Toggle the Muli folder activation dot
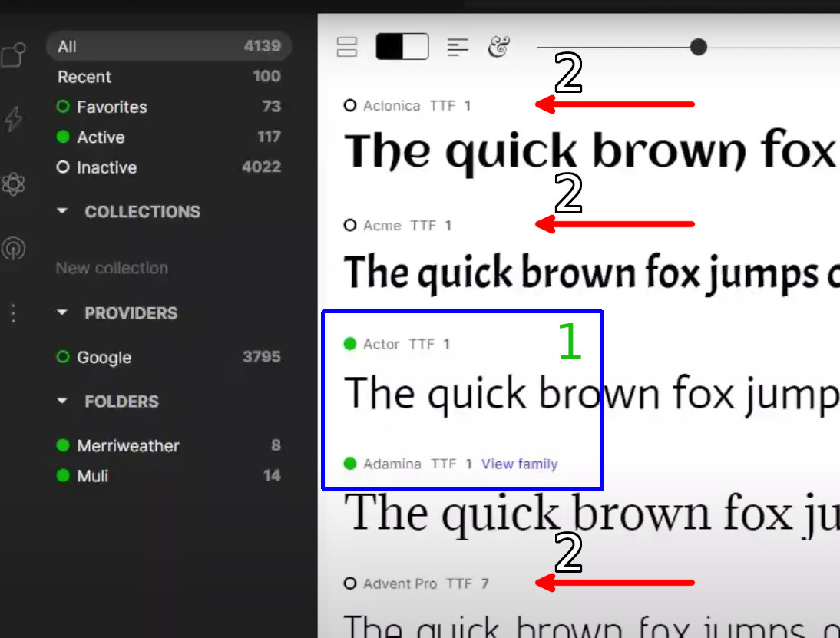The image size is (840, 638). tap(63, 475)
